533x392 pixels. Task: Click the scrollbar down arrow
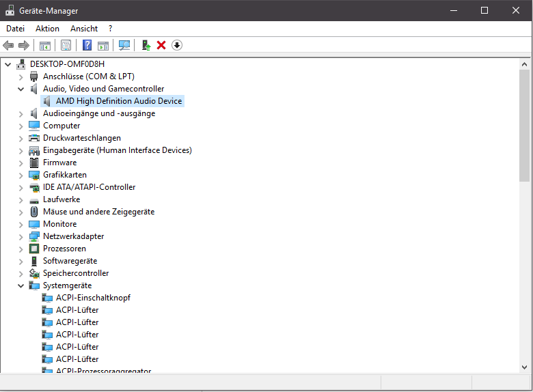(x=524, y=367)
